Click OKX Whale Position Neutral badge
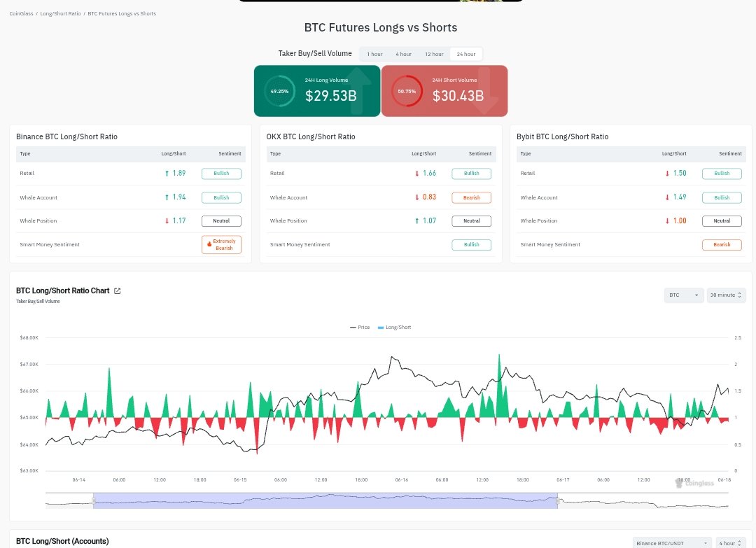Viewport: 756px width, 548px height. pyautogui.click(x=472, y=220)
